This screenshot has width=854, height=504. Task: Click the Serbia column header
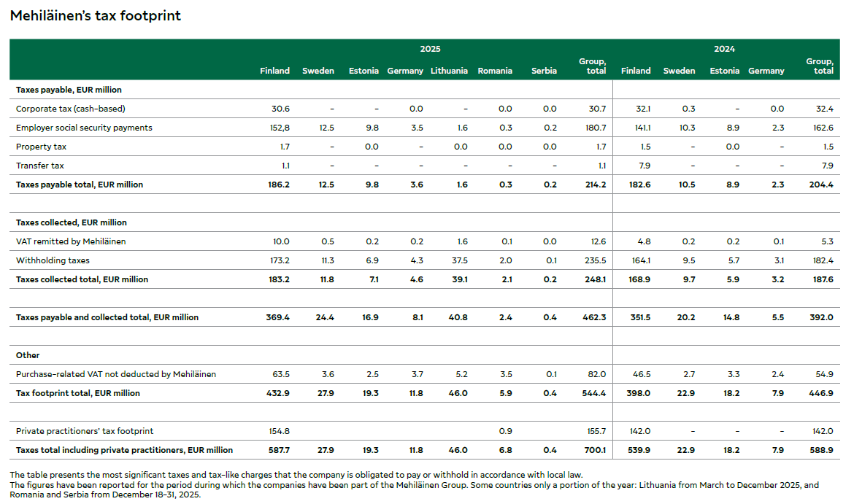(544, 71)
